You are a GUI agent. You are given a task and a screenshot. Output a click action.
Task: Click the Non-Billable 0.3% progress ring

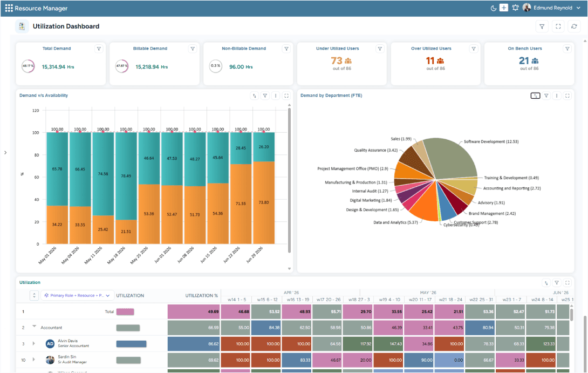[x=216, y=66]
